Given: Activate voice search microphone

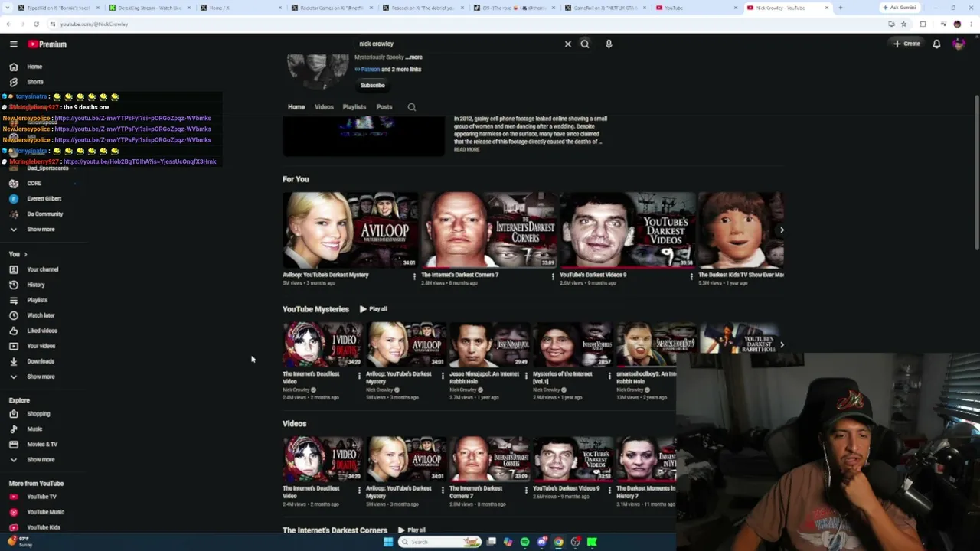Looking at the screenshot, I should [x=609, y=44].
